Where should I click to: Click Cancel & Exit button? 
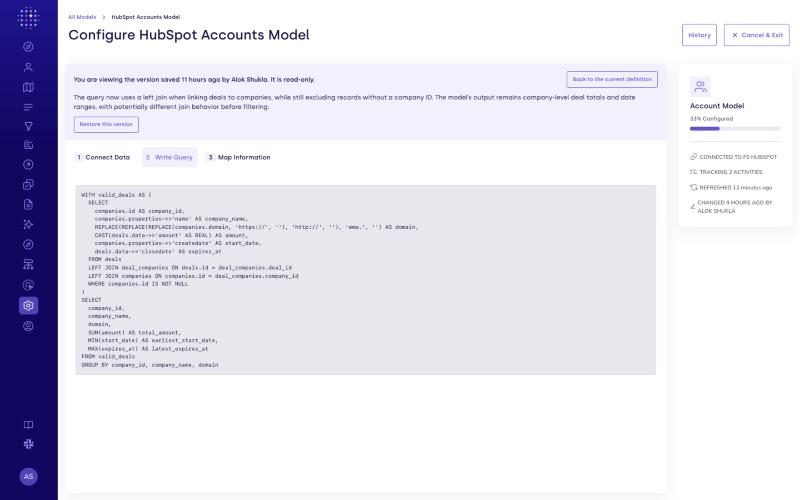(757, 35)
